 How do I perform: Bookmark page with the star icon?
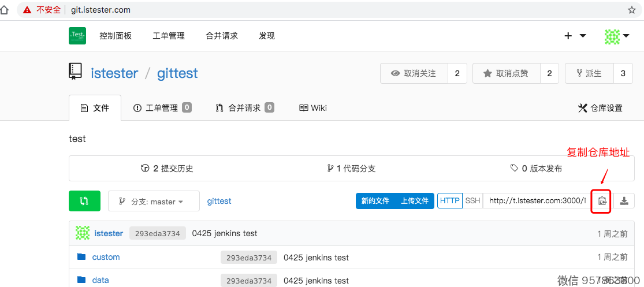click(x=631, y=10)
